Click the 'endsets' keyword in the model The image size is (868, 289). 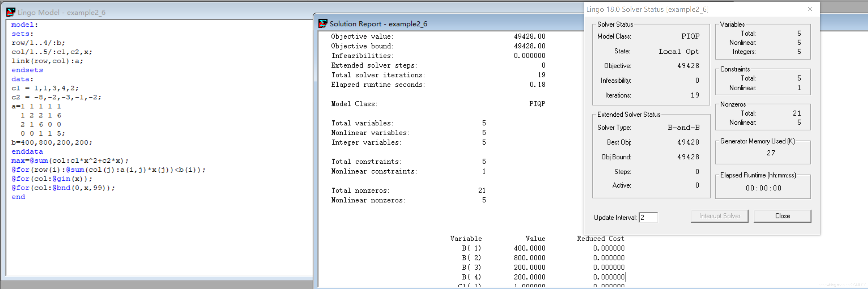click(x=27, y=70)
